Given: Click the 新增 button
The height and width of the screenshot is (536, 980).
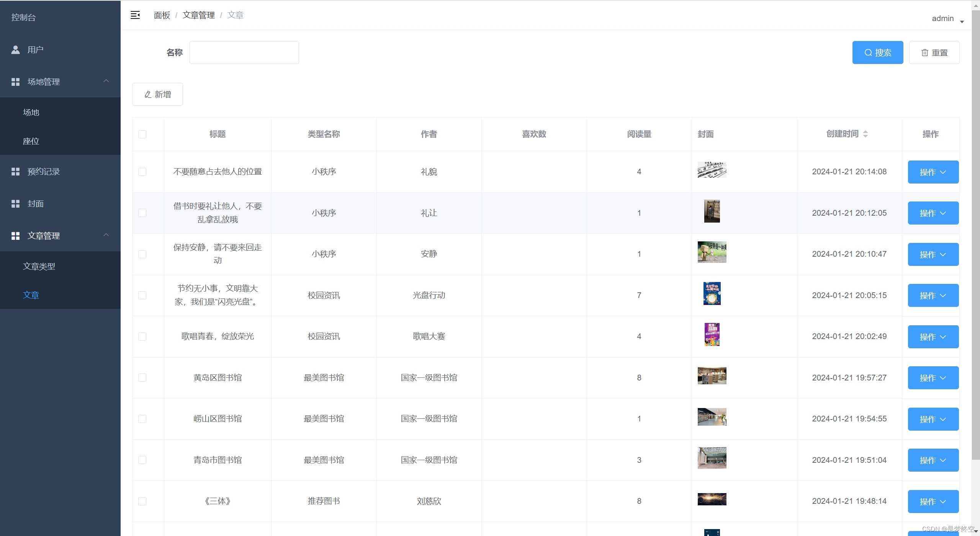Looking at the screenshot, I should (x=157, y=94).
